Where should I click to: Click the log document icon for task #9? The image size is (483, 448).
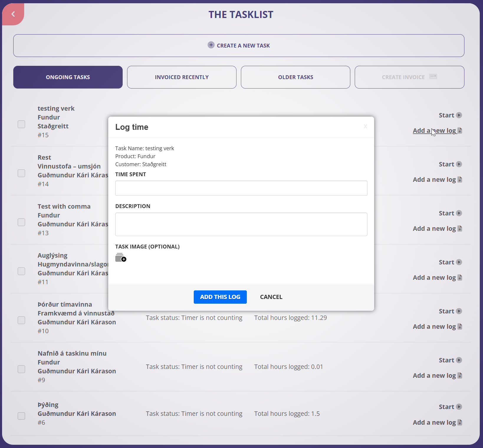click(x=460, y=376)
